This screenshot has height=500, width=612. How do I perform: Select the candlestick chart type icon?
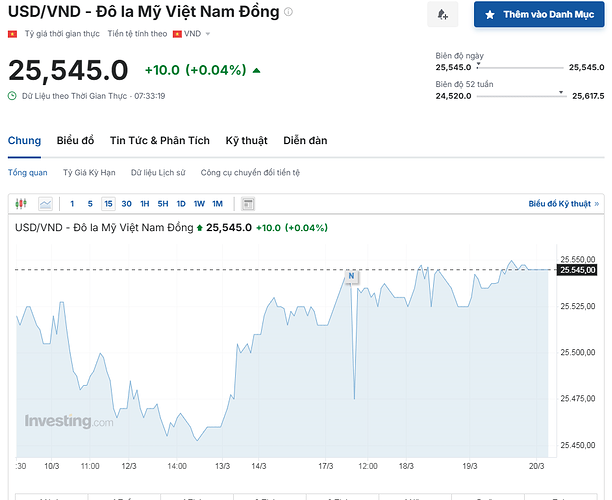click(23, 204)
